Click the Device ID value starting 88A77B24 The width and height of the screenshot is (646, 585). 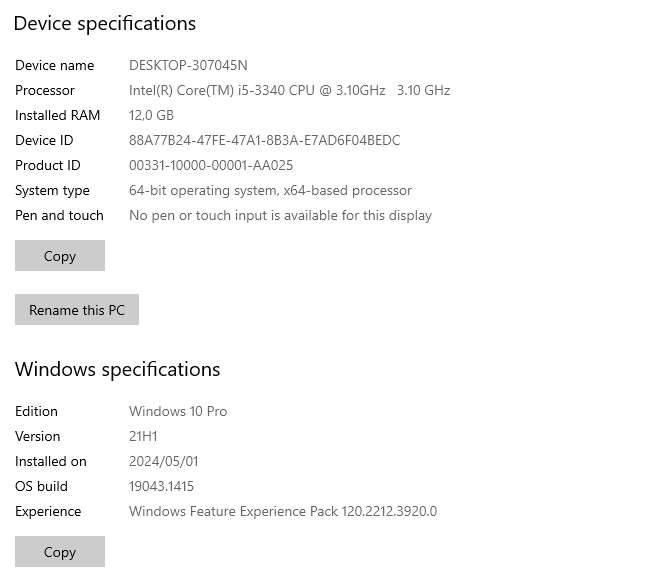(x=264, y=140)
